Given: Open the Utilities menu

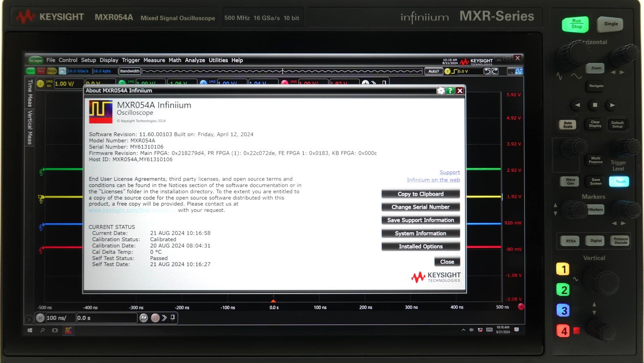Looking at the screenshot, I should pos(218,60).
